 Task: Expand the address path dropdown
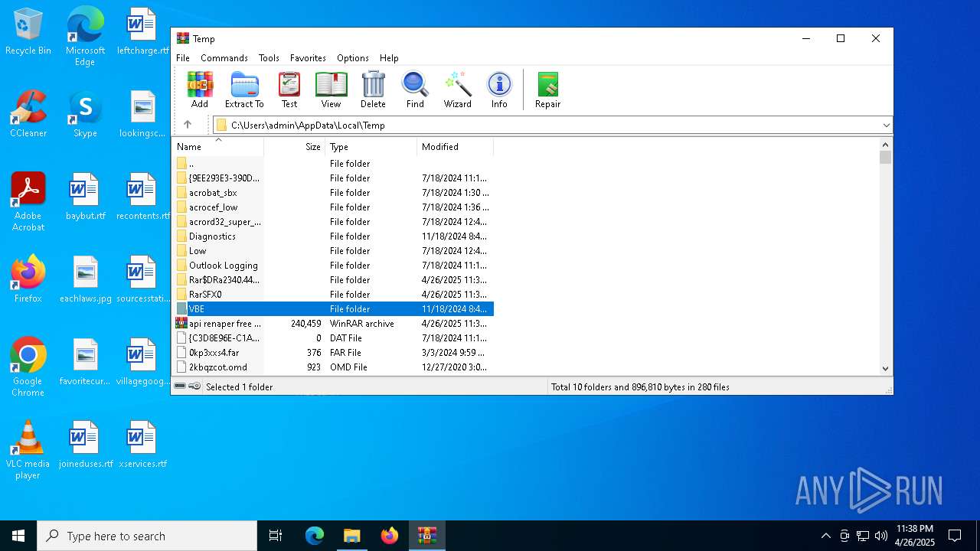pos(886,126)
